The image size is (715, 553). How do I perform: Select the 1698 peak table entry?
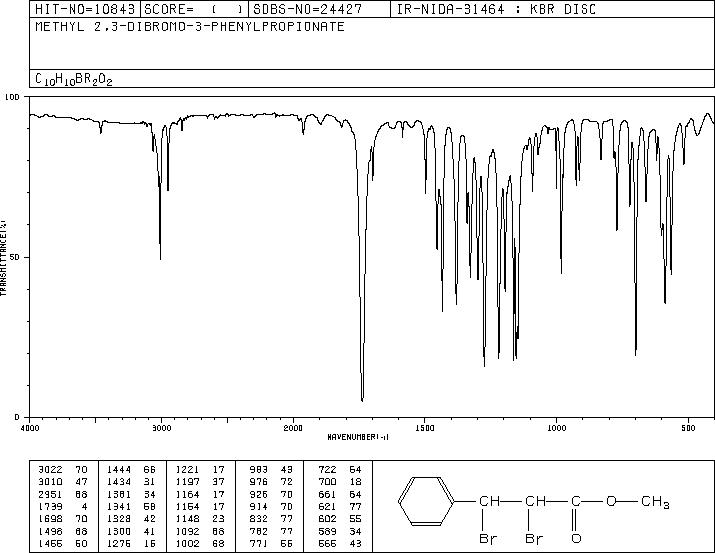63,519
